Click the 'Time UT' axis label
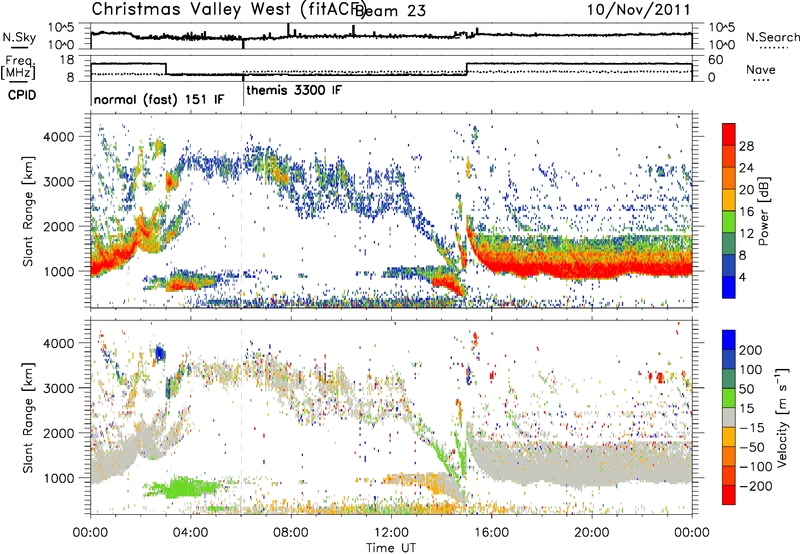800x554 pixels. (x=391, y=548)
